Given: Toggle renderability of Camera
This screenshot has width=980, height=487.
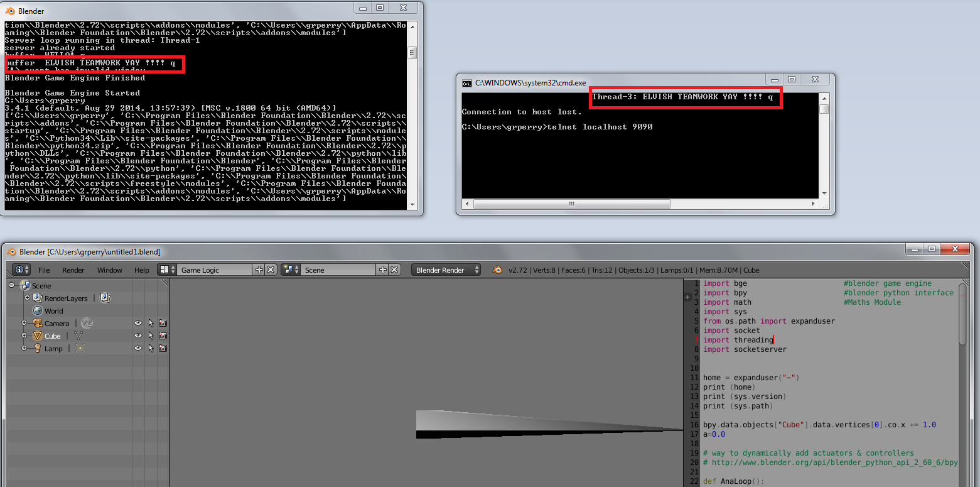Looking at the screenshot, I should [x=163, y=323].
